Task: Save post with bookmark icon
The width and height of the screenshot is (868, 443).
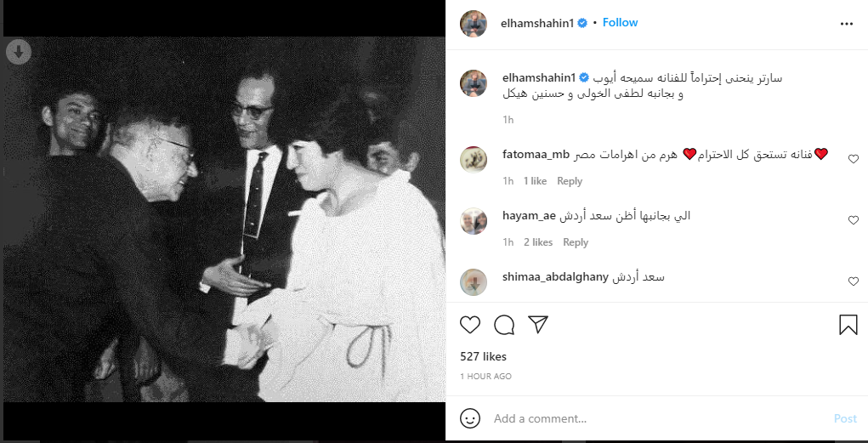Action: tap(848, 325)
